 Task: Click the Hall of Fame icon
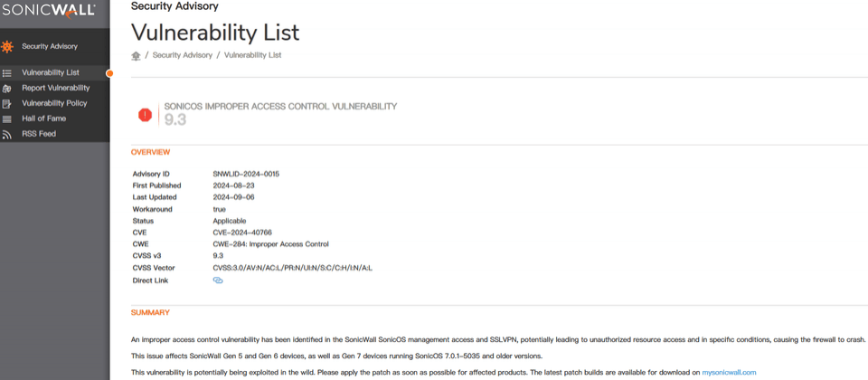[6, 119]
